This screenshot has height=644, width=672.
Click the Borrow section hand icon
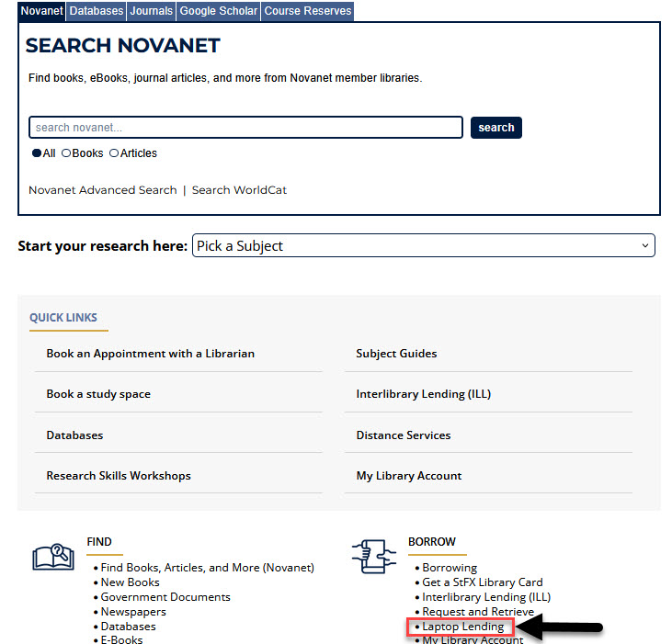coord(374,557)
